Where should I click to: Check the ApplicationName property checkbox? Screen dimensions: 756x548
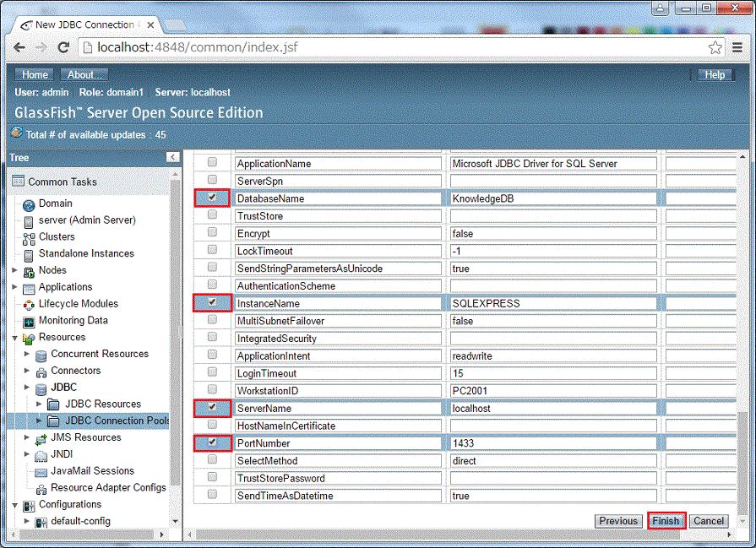[212, 162]
